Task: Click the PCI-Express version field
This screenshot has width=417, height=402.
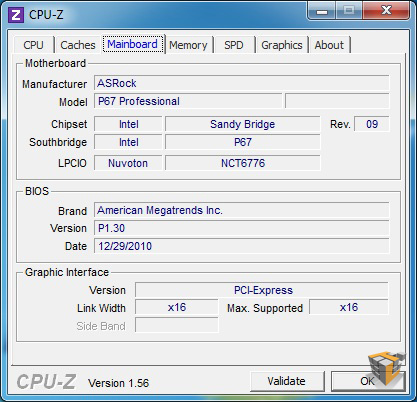Action: pos(262,290)
